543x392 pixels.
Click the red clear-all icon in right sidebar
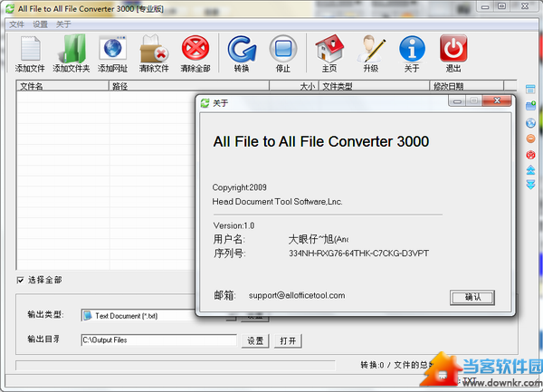(x=530, y=155)
